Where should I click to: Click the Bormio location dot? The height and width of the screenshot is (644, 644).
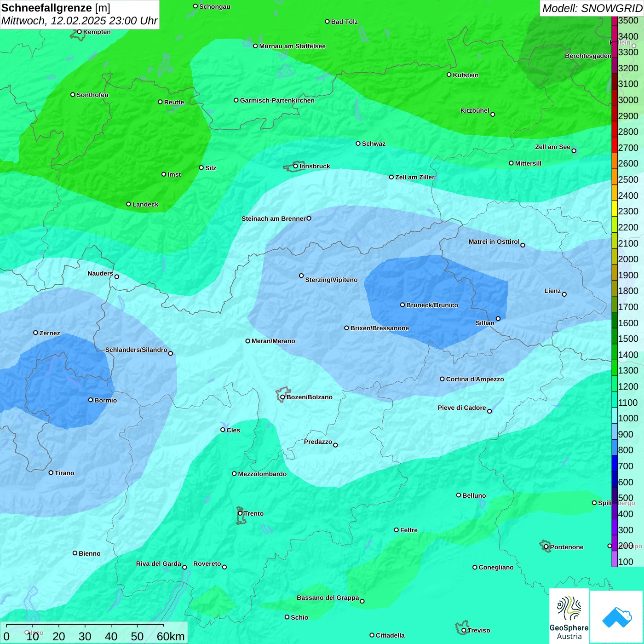click(x=91, y=400)
